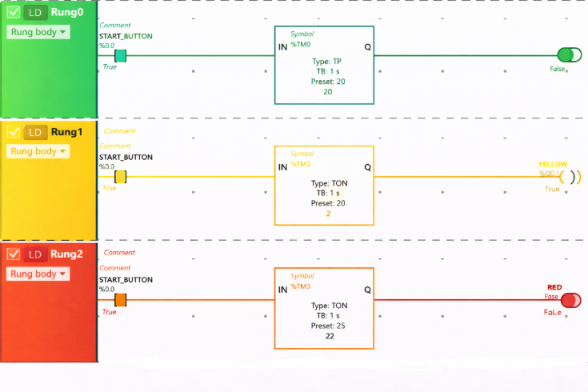
Task: Click the Rung2 header Comment field
Action: [119, 253]
